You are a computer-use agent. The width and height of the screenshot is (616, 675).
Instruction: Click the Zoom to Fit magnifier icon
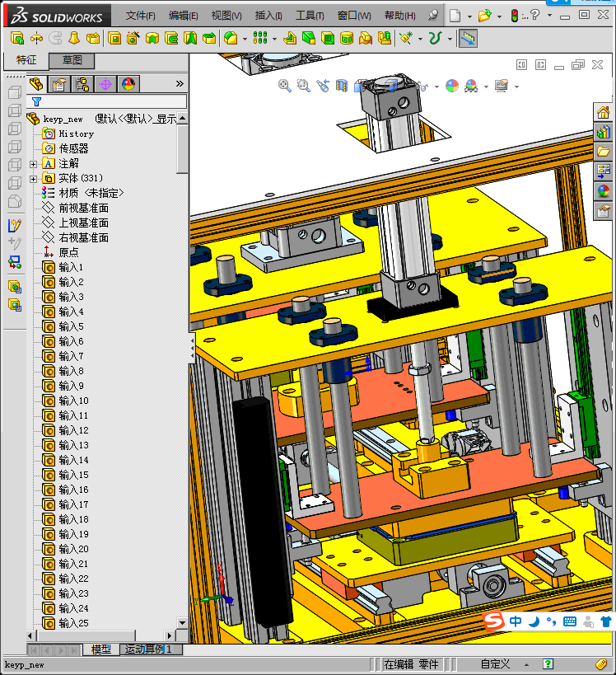pos(285,86)
